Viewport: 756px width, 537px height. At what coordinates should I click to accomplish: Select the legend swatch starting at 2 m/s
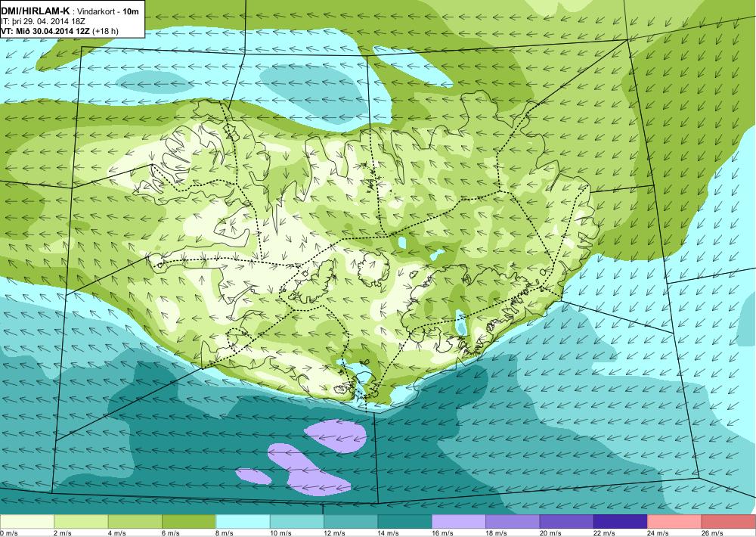[x=81, y=522]
